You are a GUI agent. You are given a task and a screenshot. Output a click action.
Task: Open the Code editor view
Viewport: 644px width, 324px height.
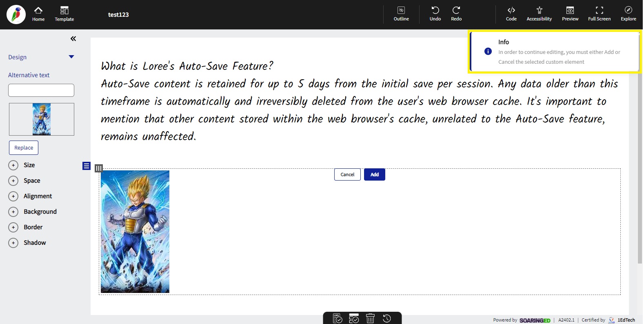pyautogui.click(x=511, y=14)
